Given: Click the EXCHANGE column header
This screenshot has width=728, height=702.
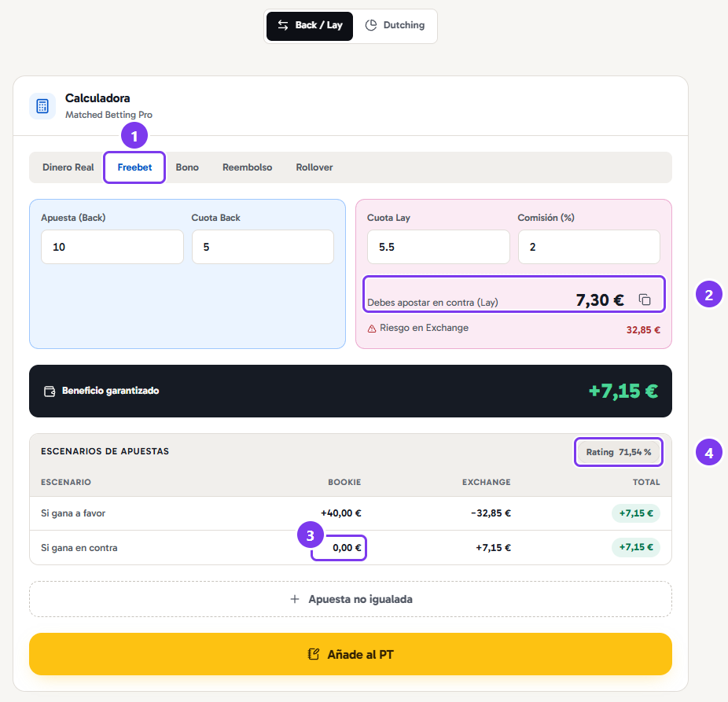Looking at the screenshot, I should coord(486,482).
